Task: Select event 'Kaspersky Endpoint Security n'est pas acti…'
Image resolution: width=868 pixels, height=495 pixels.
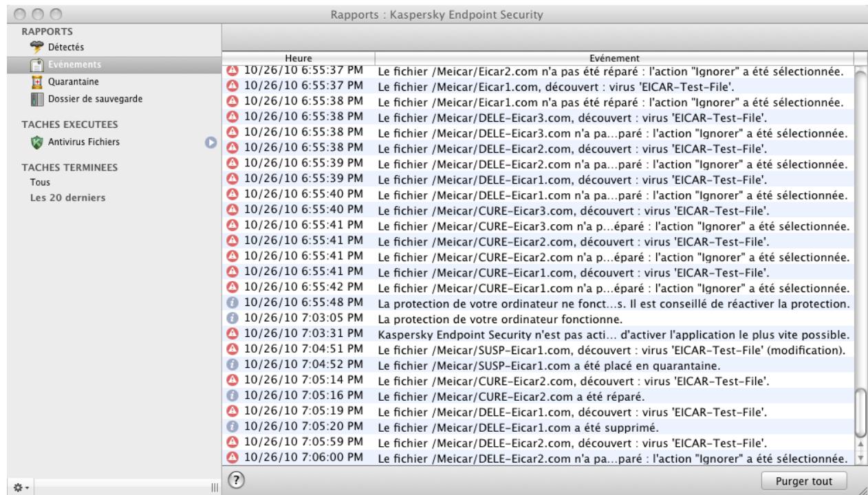Action: tap(614, 334)
